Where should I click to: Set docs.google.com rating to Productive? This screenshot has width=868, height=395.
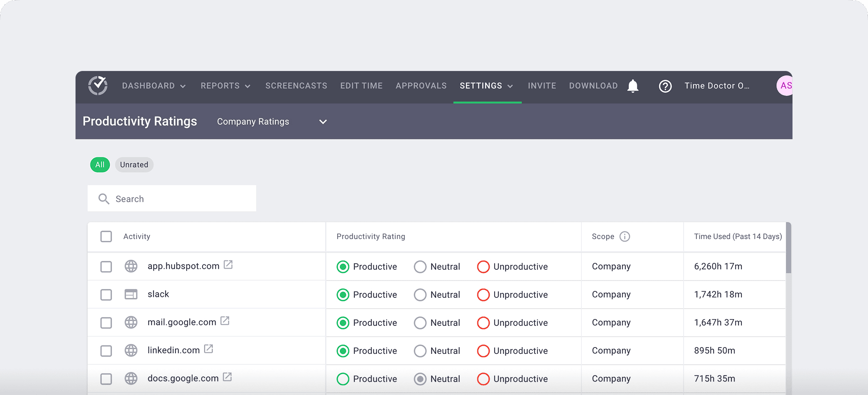coord(343,379)
